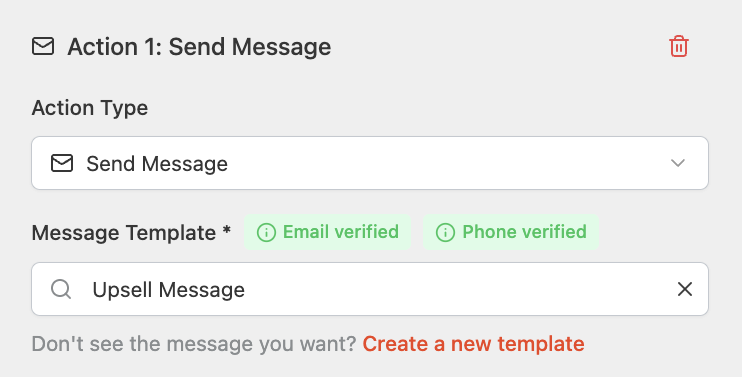This screenshot has height=377, width=742.
Task: Click the required asterisk next to Message Template
Action: tap(226, 229)
